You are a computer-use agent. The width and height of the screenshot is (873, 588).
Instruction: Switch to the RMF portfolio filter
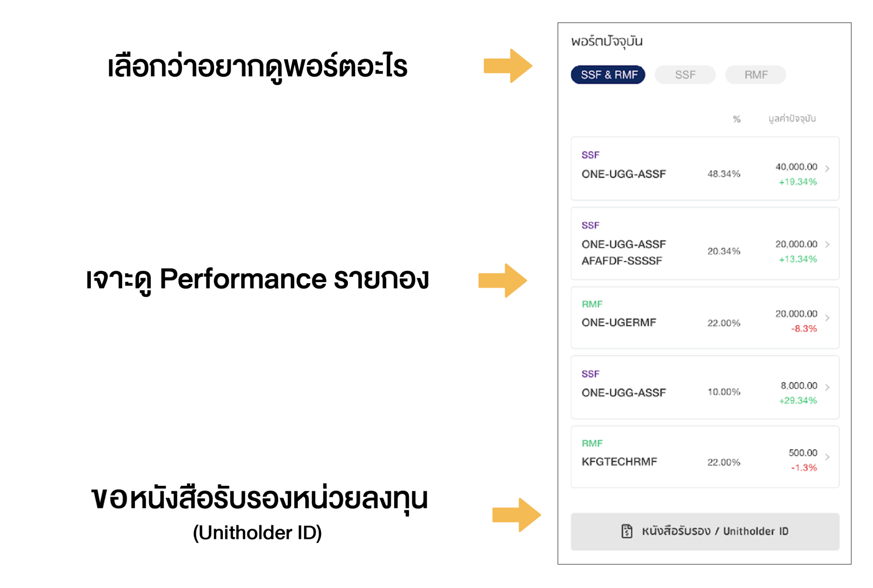pyautogui.click(x=755, y=75)
